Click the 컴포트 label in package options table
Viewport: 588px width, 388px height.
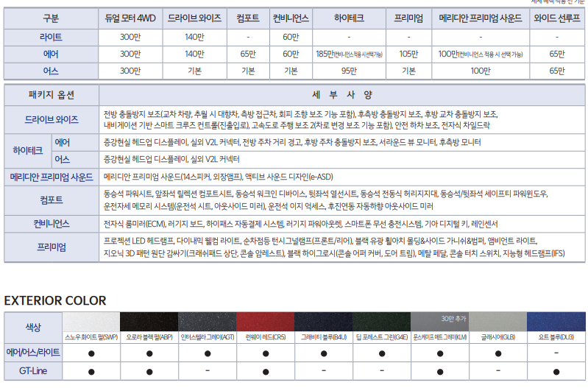click(52, 200)
